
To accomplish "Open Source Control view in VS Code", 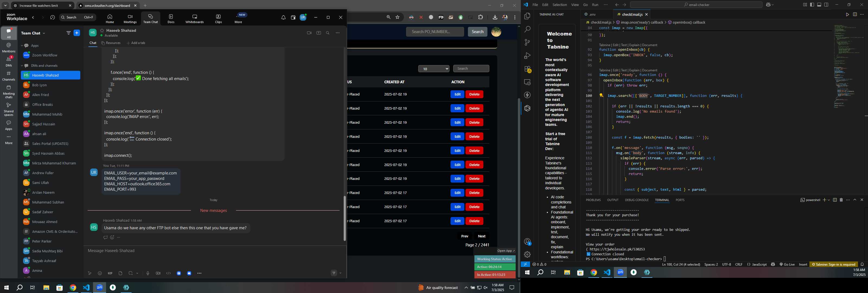I will (527, 43).
